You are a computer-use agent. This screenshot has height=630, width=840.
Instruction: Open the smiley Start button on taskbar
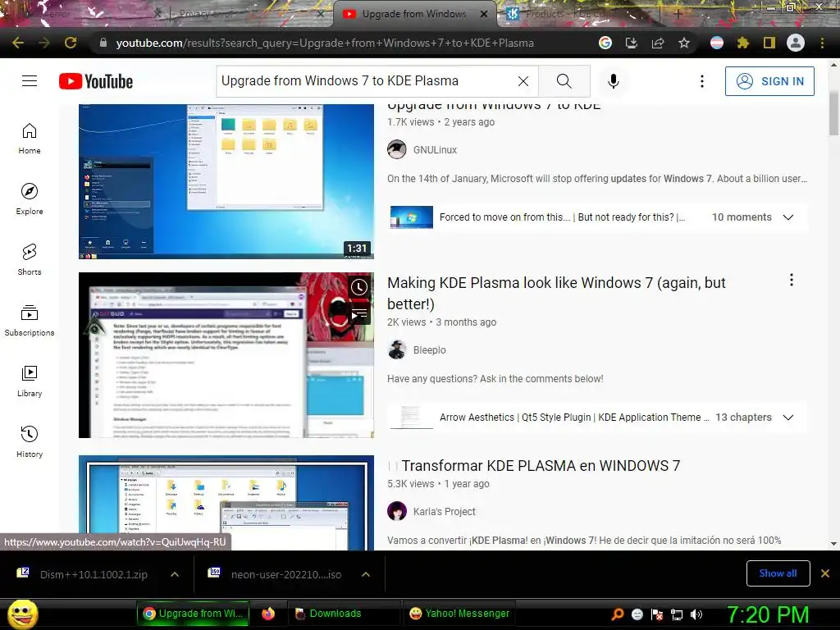pos(22,614)
